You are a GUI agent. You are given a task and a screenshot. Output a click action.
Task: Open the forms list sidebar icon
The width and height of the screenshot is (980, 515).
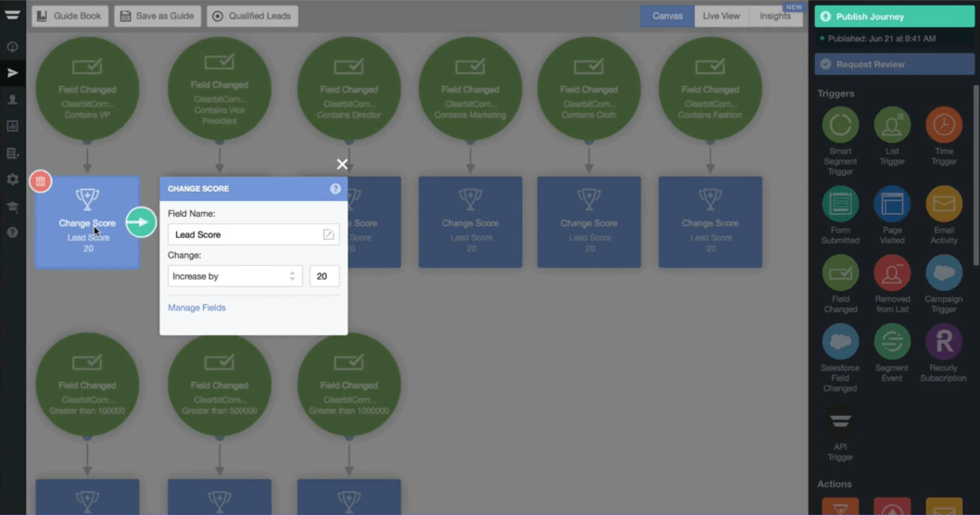click(12, 153)
